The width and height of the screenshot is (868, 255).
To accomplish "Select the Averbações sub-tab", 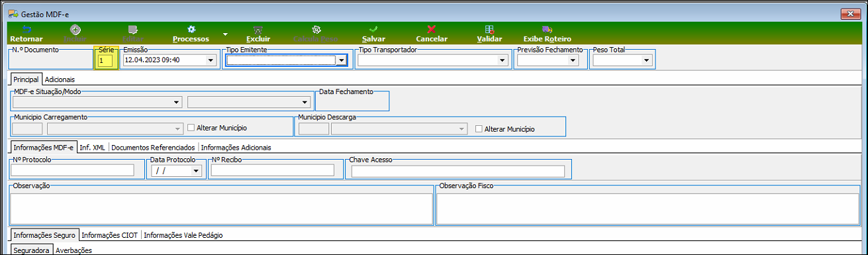I will 73,250.
